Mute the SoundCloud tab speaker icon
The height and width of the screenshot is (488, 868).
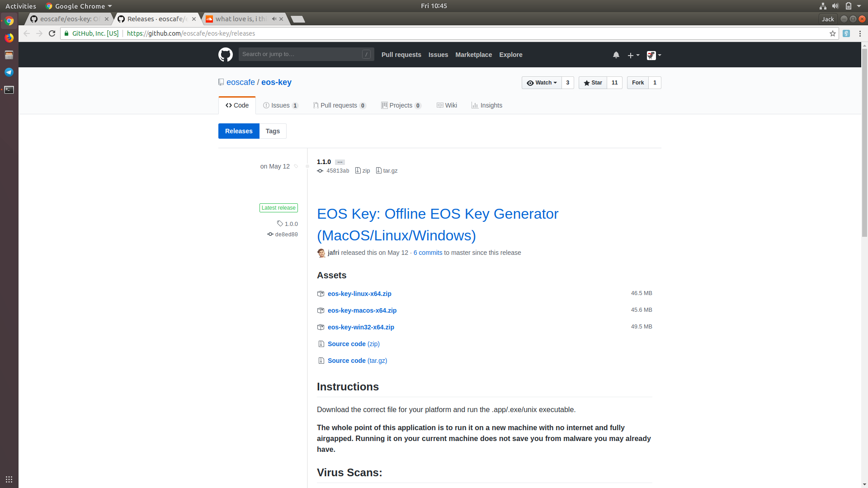click(x=274, y=19)
